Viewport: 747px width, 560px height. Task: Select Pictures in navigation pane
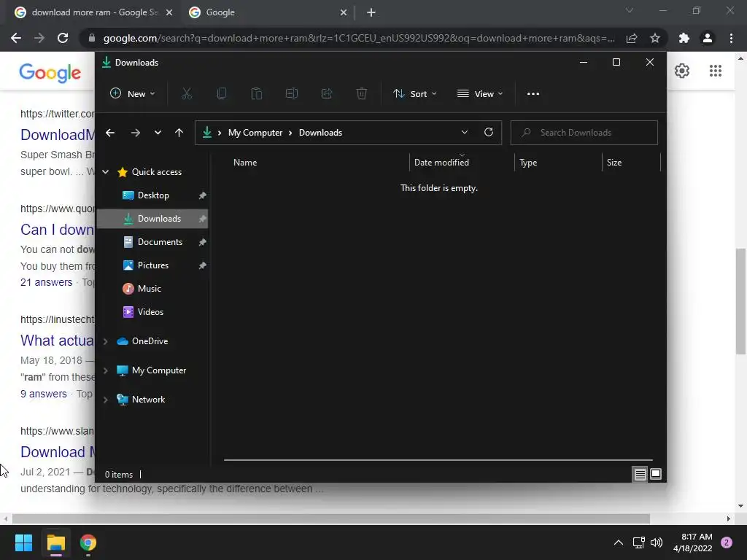tap(152, 265)
